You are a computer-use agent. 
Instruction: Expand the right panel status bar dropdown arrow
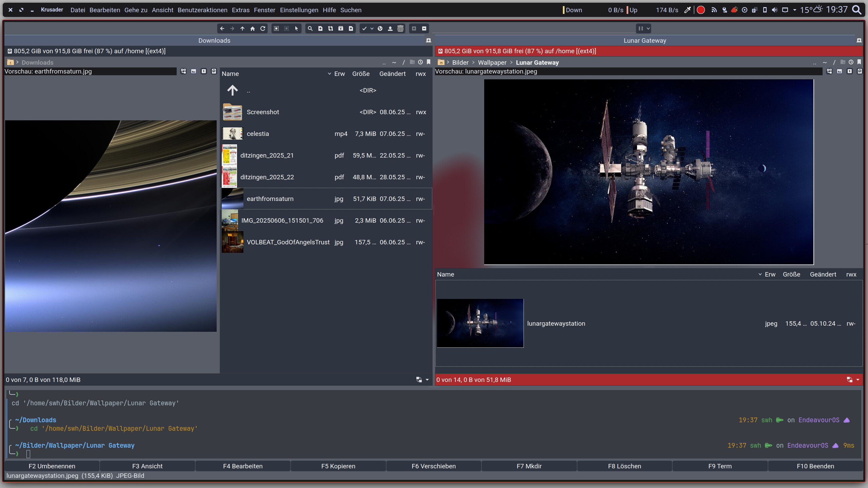(x=858, y=380)
